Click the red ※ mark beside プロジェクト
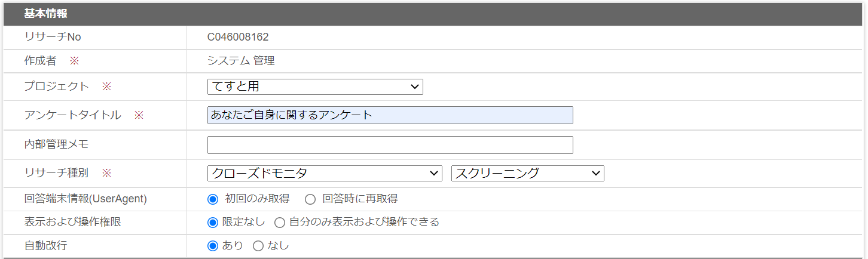The height and width of the screenshot is (259, 868). pyautogui.click(x=106, y=87)
